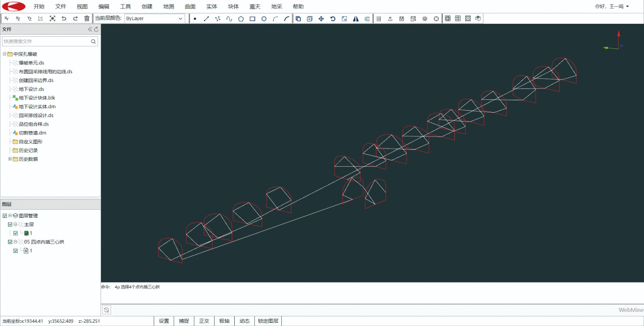Expand the 历史数据 folder

click(x=10, y=159)
